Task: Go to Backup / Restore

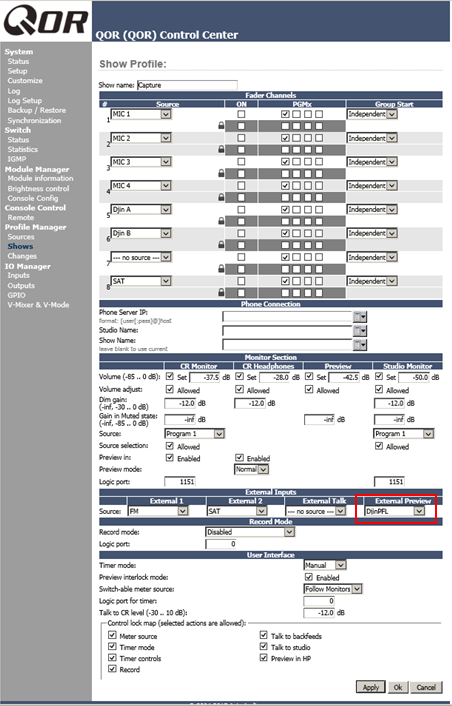Action: tap(36, 110)
